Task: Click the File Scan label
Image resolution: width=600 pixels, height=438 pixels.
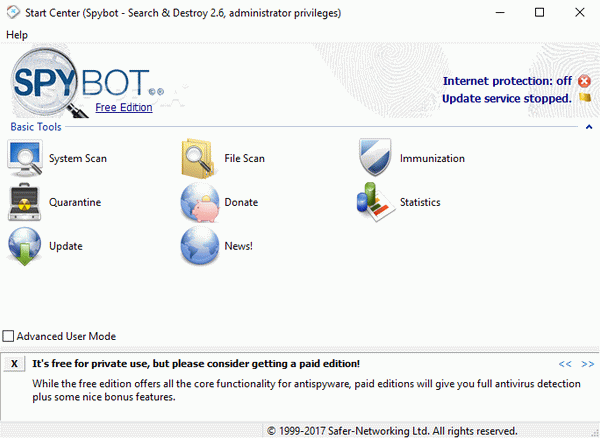Action: click(x=245, y=158)
